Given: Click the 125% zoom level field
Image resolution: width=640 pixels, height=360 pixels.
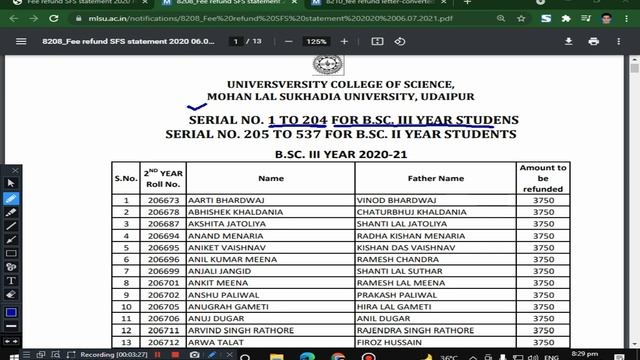Looking at the screenshot, I should point(316,42).
